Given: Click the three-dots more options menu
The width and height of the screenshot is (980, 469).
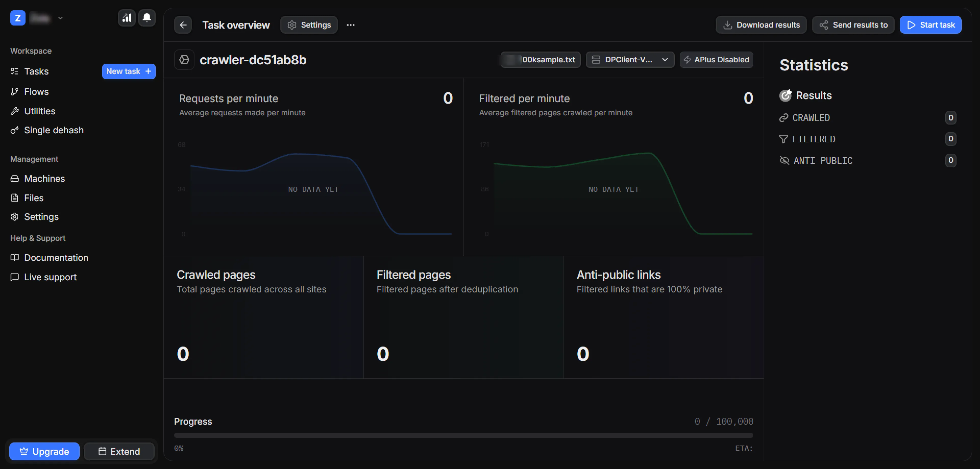Looking at the screenshot, I should click(x=350, y=25).
